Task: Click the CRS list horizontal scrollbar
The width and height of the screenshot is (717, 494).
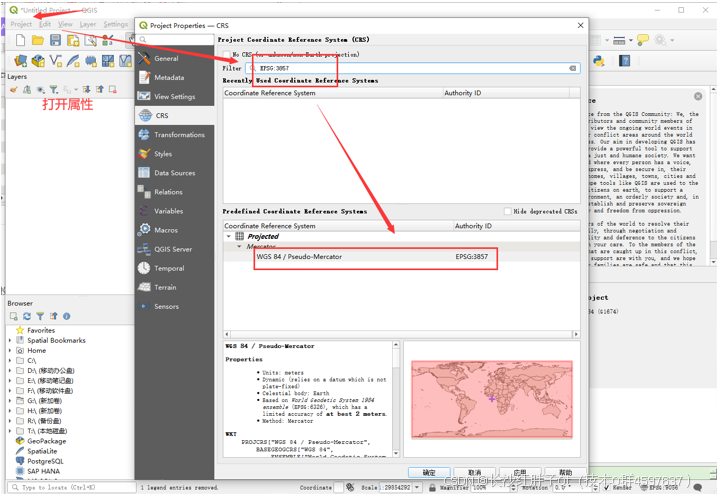Action: coord(401,334)
